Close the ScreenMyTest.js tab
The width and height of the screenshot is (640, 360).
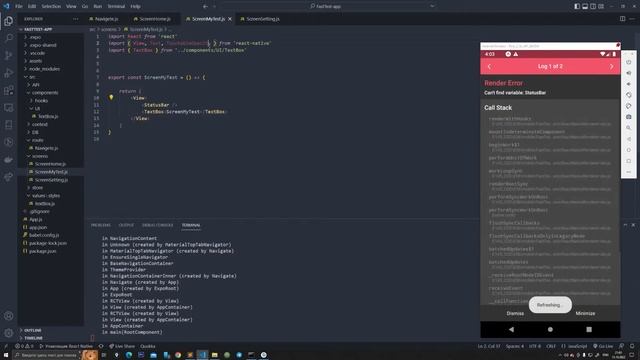(x=230, y=19)
